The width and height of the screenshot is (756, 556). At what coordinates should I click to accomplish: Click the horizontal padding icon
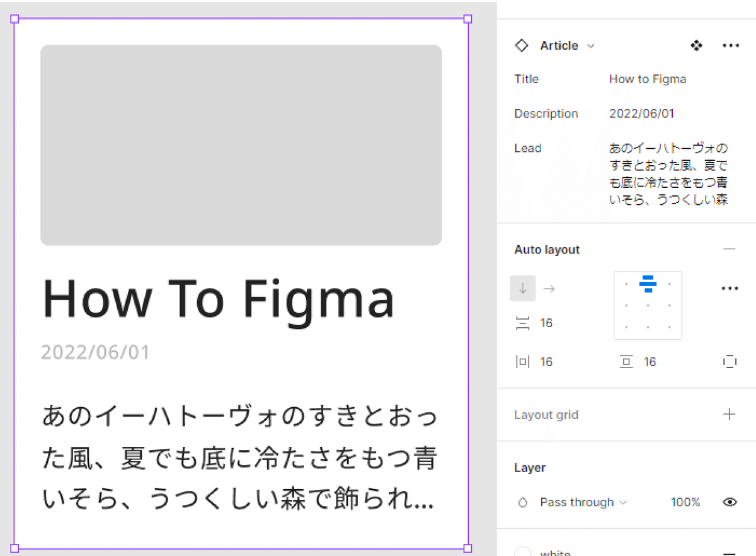click(523, 362)
